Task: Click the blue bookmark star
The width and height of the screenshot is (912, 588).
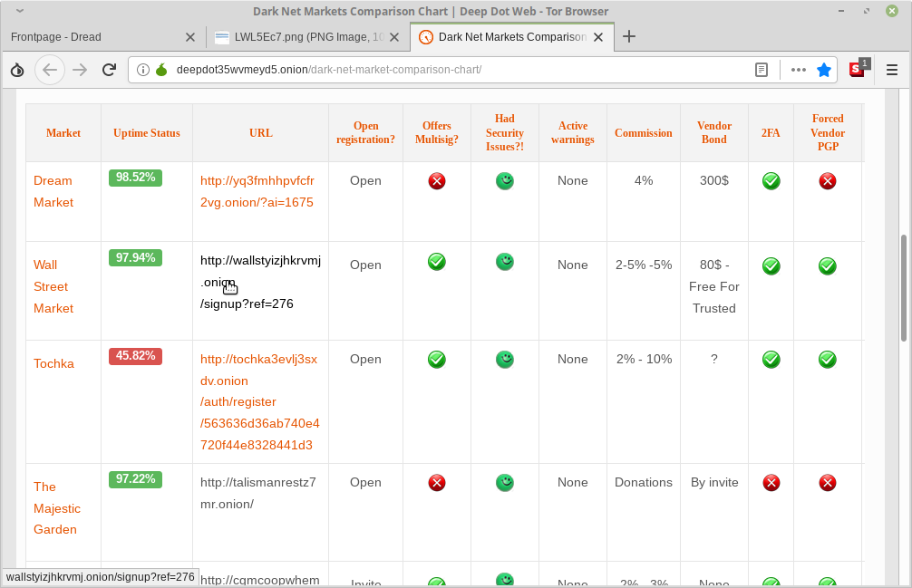Action: (823, 71)
